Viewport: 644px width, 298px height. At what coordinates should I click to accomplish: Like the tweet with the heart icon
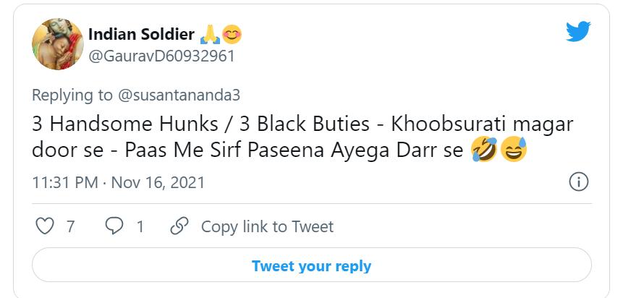[x=45, y=226]
